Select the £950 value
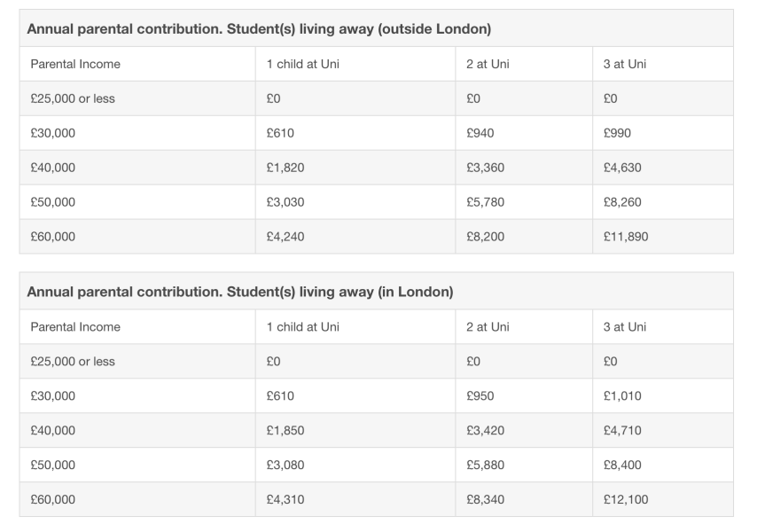757x532 pixels. (x=480, y=395)
